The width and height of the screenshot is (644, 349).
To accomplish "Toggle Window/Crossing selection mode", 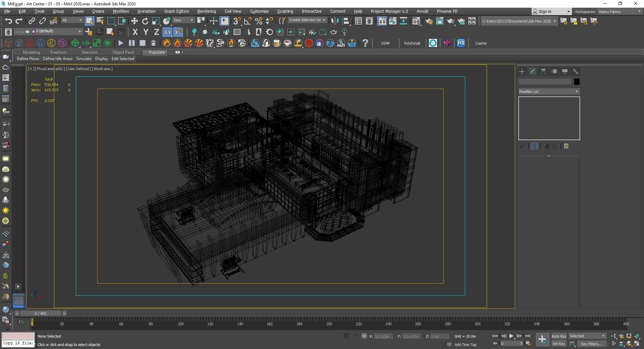I will pyautogui.click(x=121, y=21).
